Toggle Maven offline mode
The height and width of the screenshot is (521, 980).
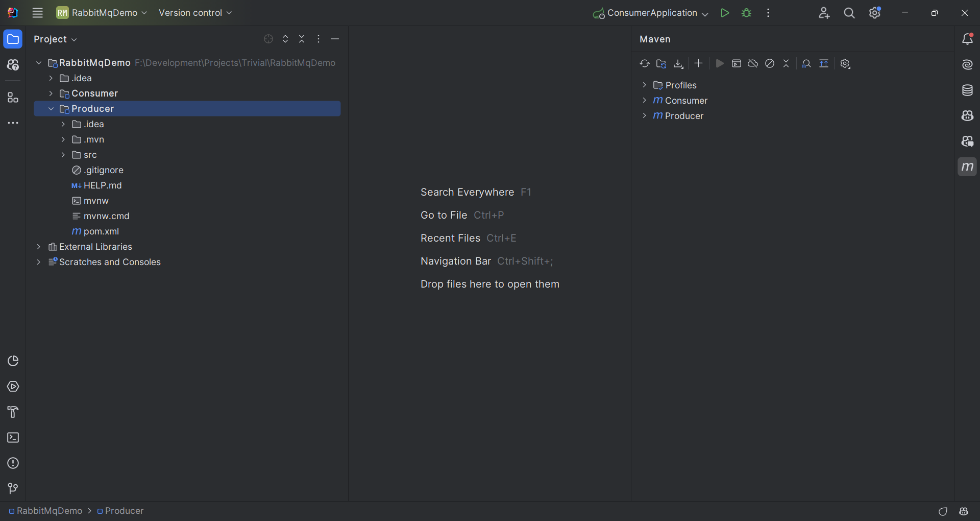click(753, 64)
